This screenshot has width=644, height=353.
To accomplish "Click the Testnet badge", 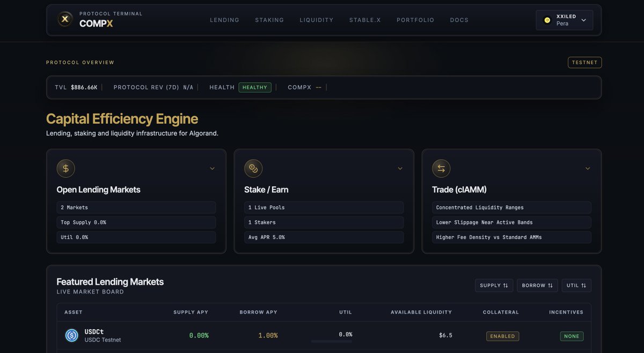I will 585,62.
